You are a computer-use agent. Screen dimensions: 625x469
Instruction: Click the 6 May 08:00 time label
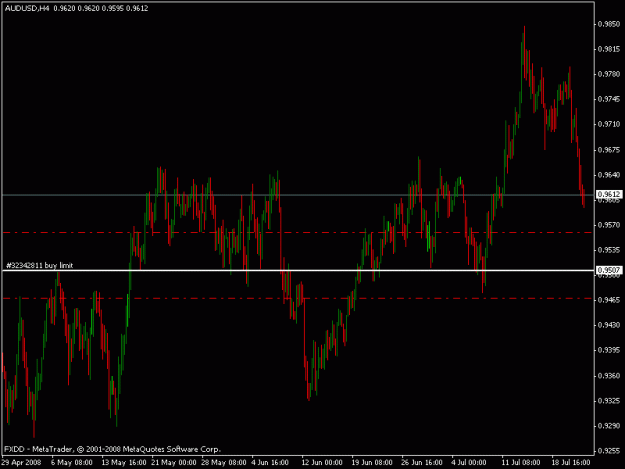click(72, 462)
